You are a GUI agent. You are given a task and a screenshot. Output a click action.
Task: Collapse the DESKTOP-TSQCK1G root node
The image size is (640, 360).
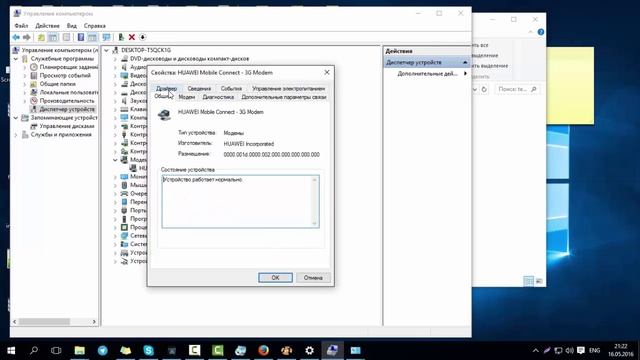pos(107,50)
